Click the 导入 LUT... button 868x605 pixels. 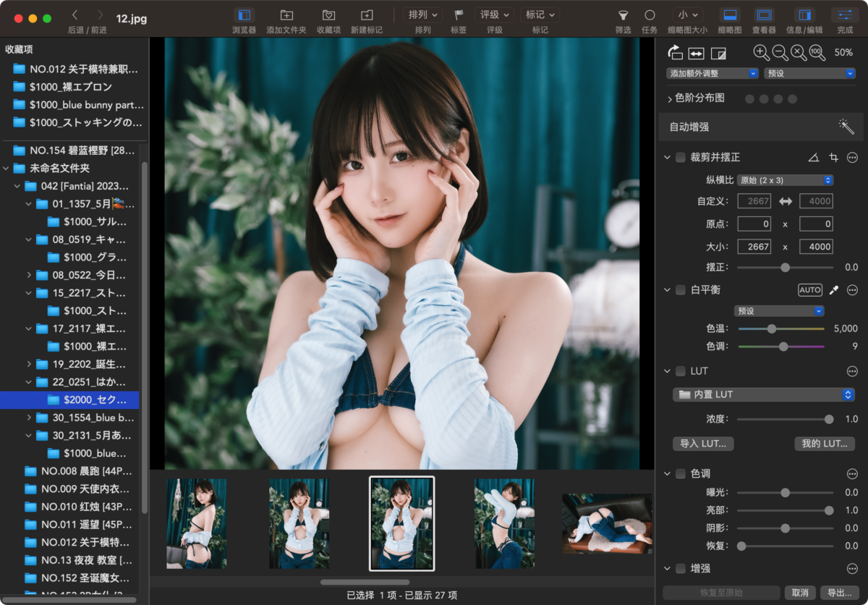click(x=703, y=444)
